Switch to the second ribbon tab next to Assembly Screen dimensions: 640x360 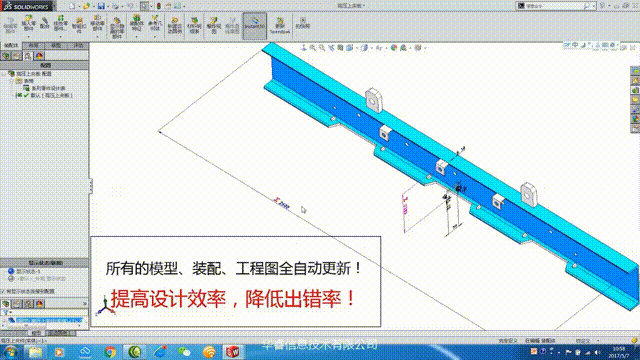coord(33,45)
